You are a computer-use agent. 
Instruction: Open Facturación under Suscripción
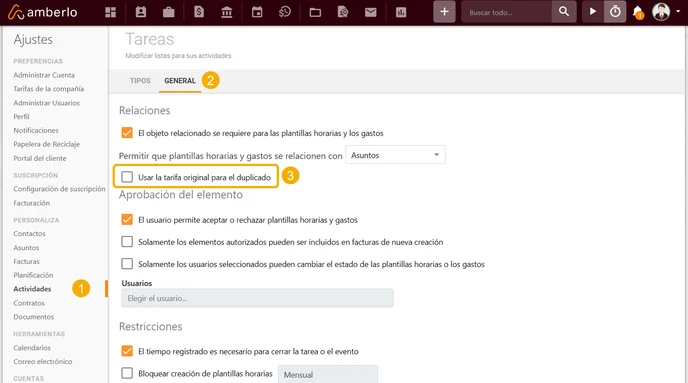tap(32, 203)
